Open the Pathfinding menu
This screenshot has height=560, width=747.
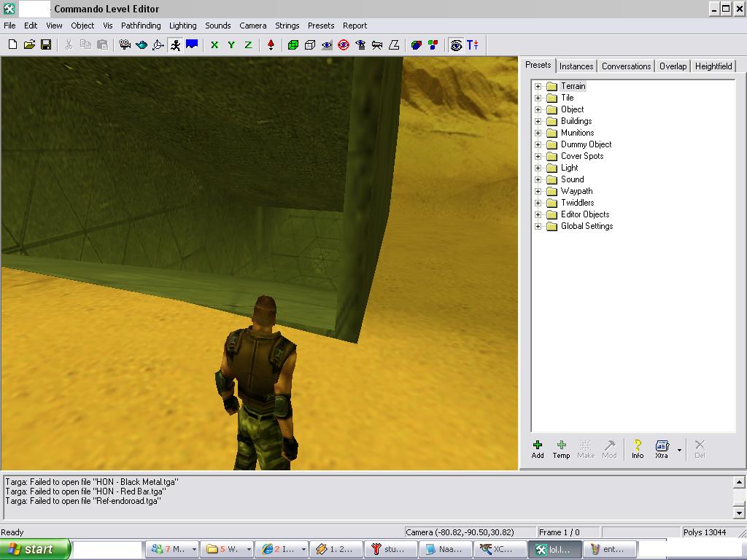pos(141,26)
